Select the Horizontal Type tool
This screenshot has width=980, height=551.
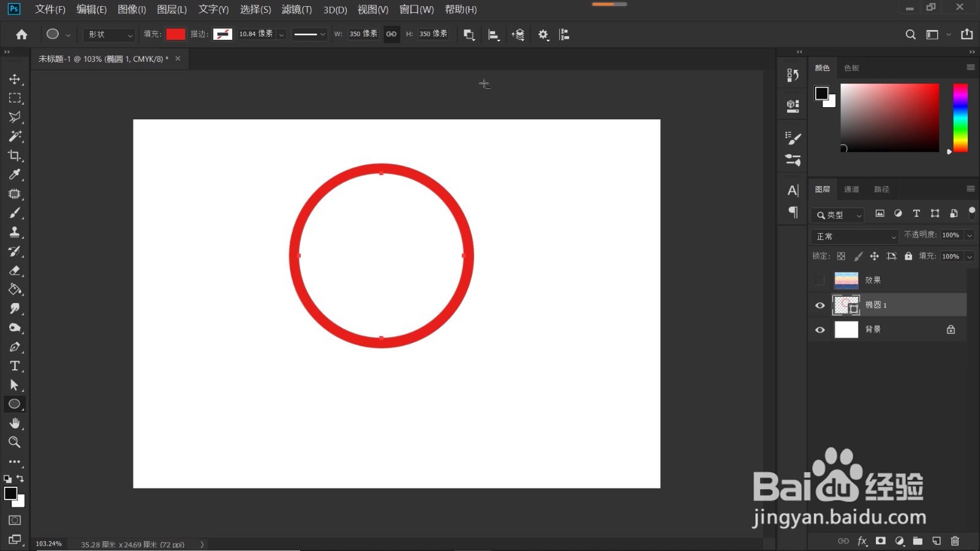point(15,365)
